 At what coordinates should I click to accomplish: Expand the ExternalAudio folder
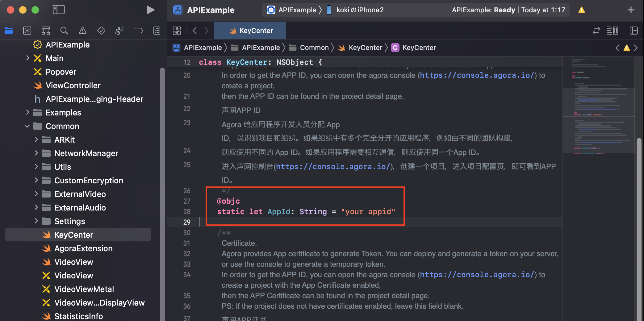(36, 207)
